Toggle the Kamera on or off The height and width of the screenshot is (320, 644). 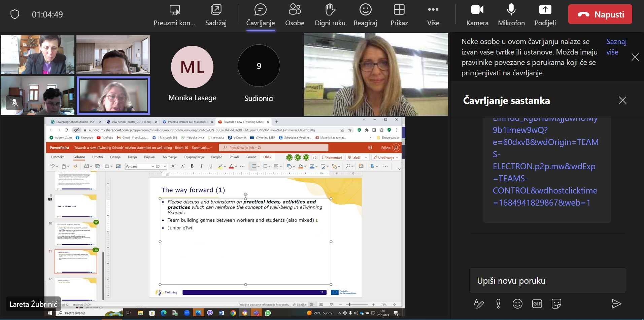click(477, 15)
